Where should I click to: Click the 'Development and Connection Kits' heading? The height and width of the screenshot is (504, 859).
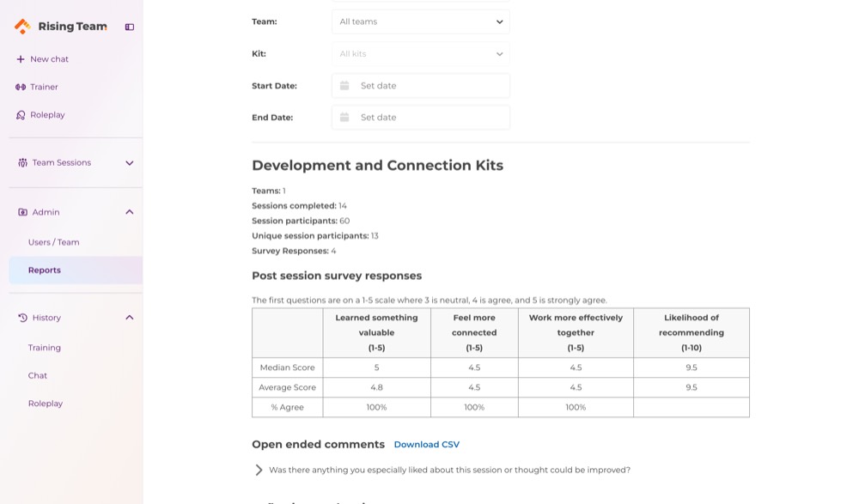377,166
